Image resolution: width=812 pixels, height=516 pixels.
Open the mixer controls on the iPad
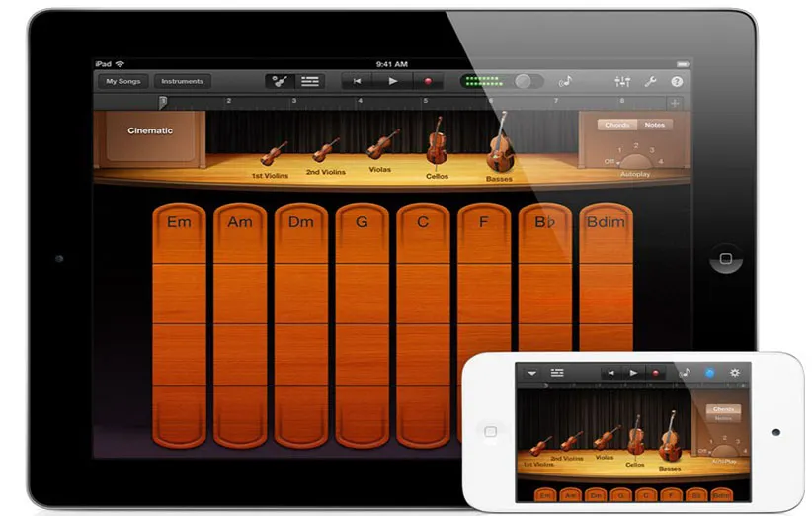tap(622, 81)
